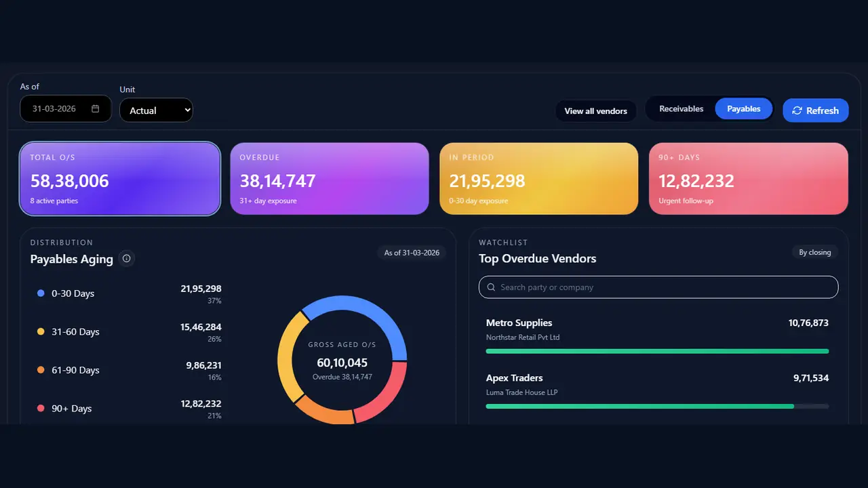This screenshot has width=868, height=488.
Task: Click the info icon beside Payables Aging
Action: click(x=126, y=258)
